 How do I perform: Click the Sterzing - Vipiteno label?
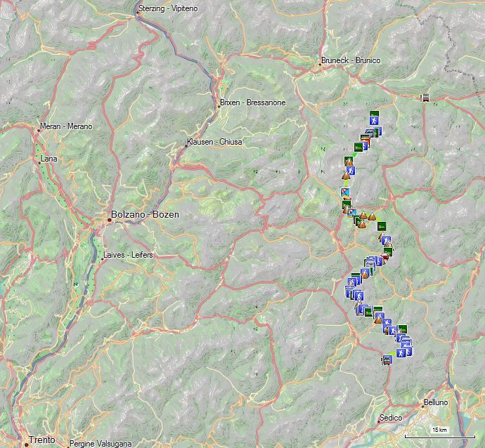point(168,8)
